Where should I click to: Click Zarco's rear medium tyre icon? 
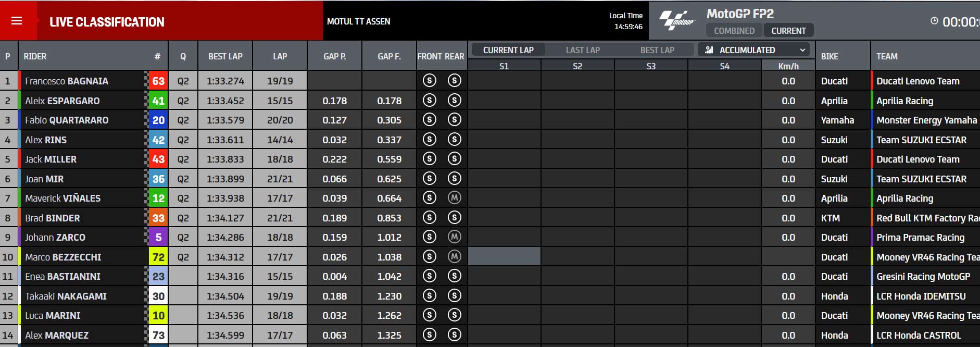(455, 237)
